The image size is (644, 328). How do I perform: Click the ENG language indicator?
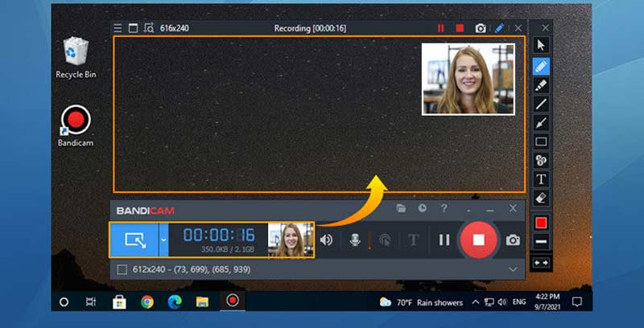coord(519,301)
